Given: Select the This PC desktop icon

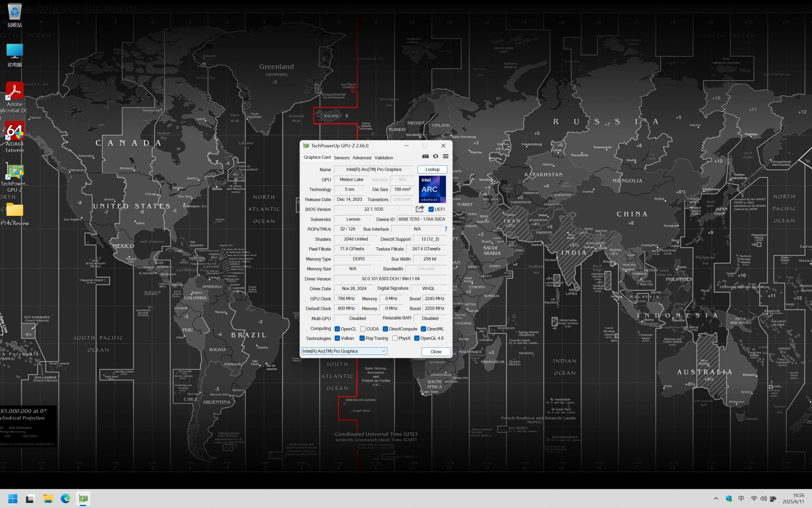Looking at the screenshot, I should tap(15, 55).
